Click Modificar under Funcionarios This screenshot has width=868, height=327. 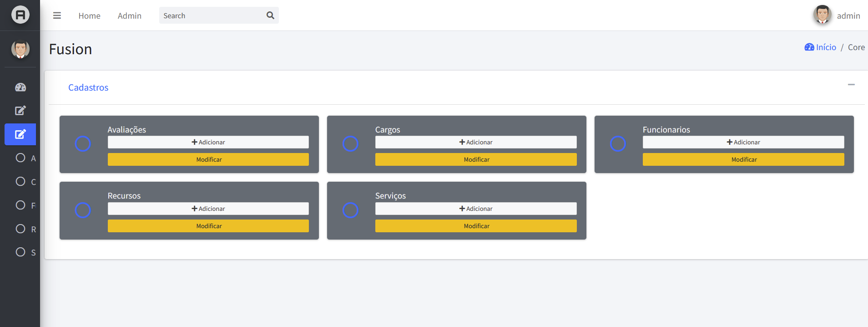point(743,159)
